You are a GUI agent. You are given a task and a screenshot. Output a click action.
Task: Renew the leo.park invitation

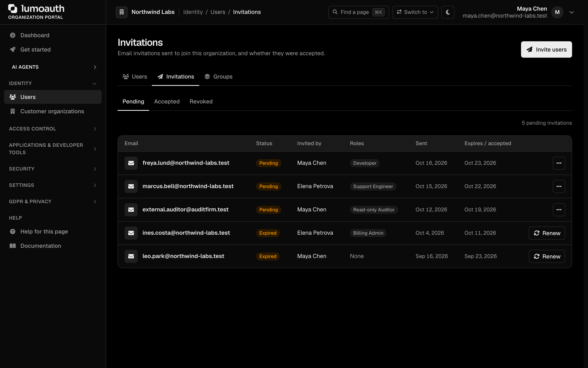pos(547,257)
